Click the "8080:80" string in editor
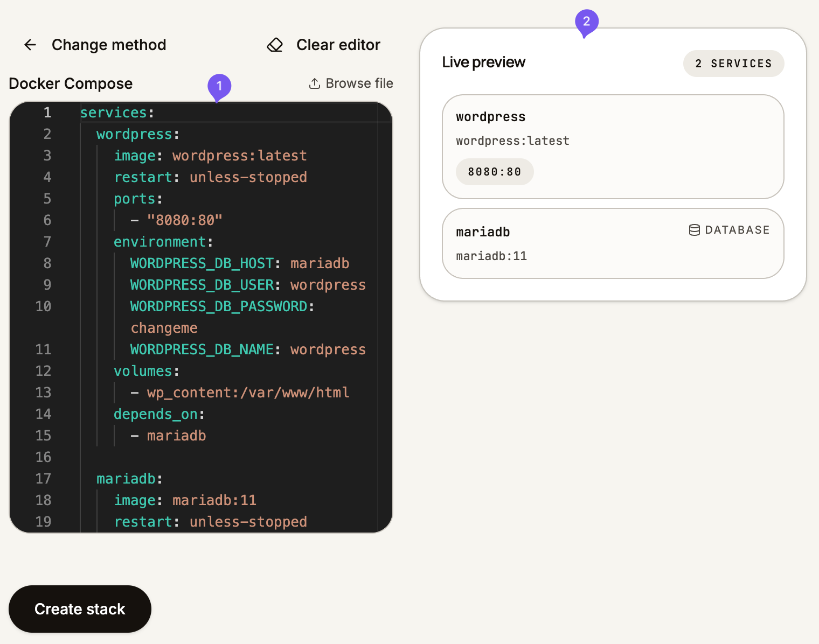The image size is (819, 644). [185, 220]
